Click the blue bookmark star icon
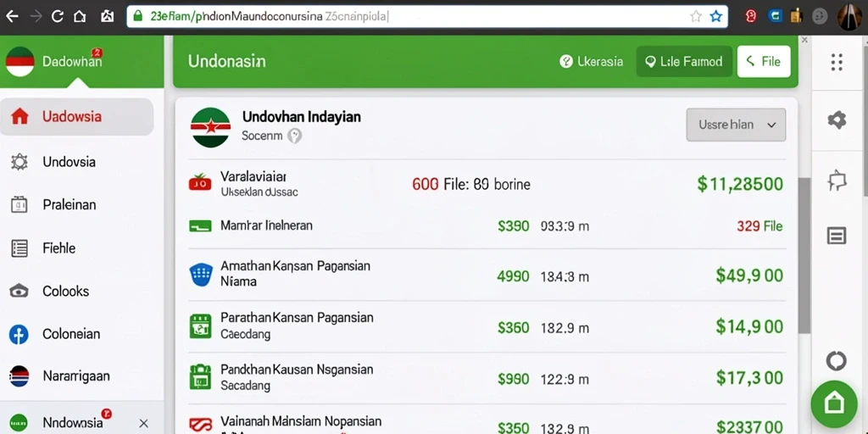 tap(715, 17)
